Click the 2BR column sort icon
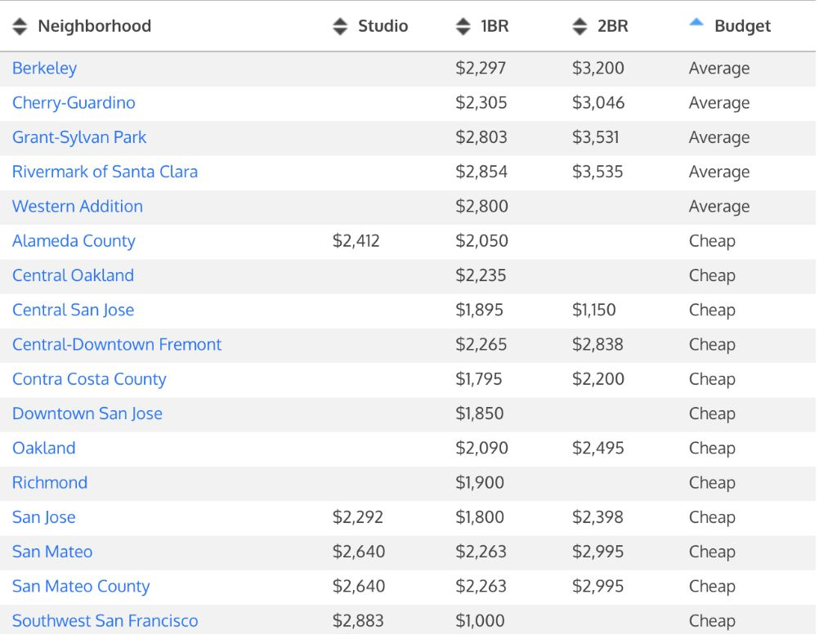 pyautogui.click(x=580, y=26)
